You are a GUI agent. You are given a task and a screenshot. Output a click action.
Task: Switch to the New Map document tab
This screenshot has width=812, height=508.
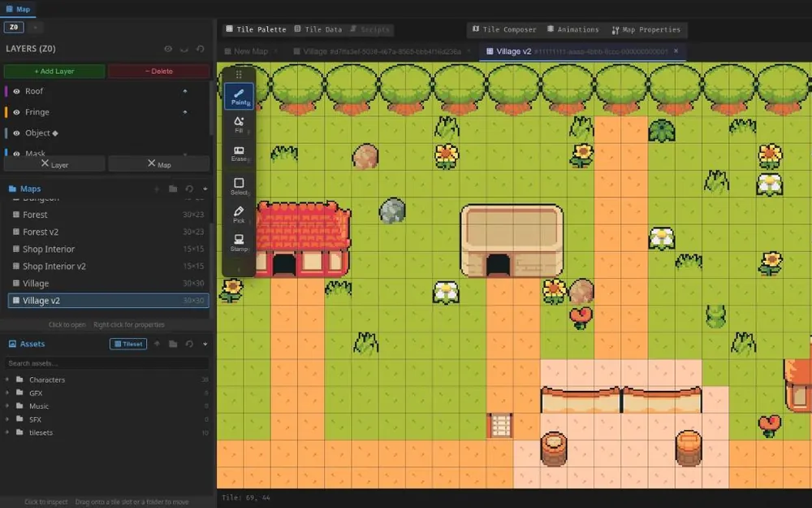point(251,51)
